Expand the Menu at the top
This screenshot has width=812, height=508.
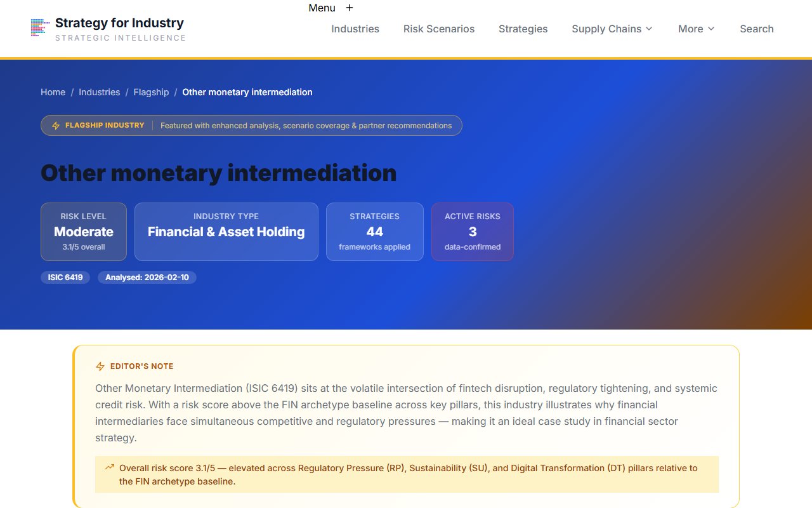pos(321,8)
